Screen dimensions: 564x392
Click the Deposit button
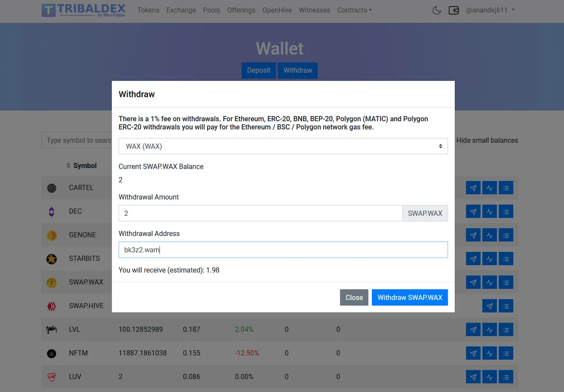tap(259, 70)
